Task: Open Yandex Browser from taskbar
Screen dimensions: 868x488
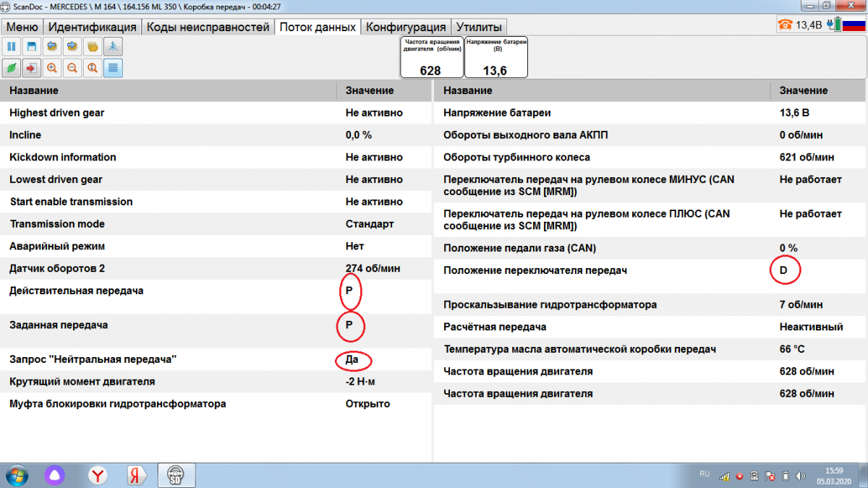Action: coord(98,476)
